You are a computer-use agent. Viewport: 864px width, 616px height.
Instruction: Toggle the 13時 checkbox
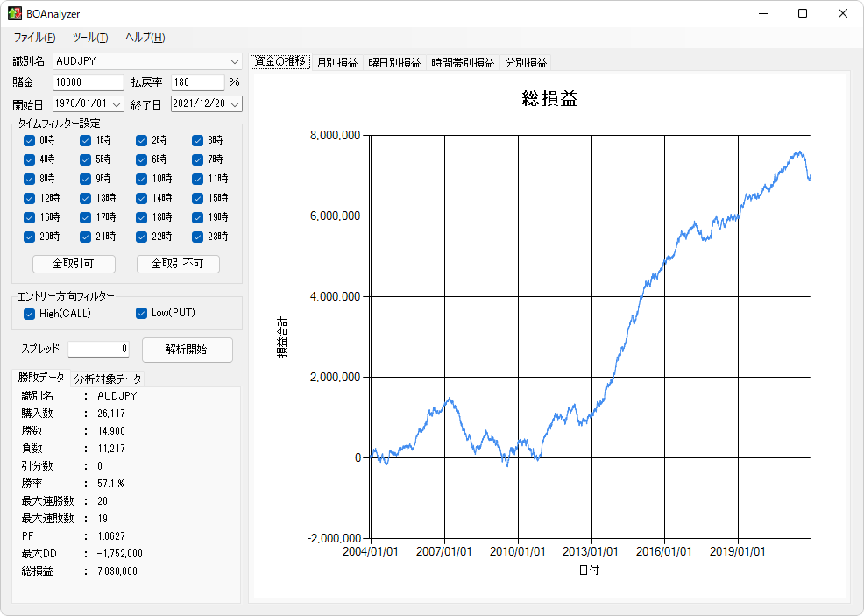[x=85, y=198]
